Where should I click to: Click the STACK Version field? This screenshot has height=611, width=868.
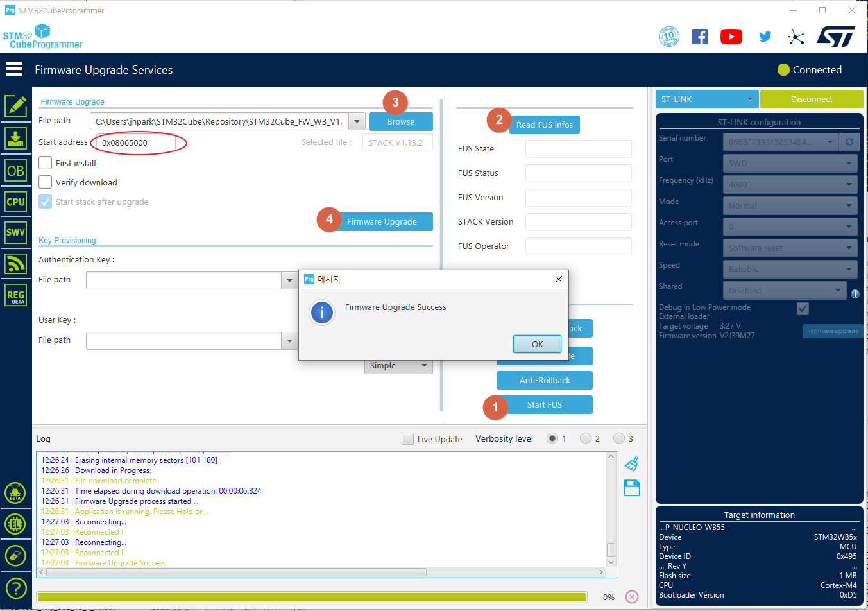[579, 222]
